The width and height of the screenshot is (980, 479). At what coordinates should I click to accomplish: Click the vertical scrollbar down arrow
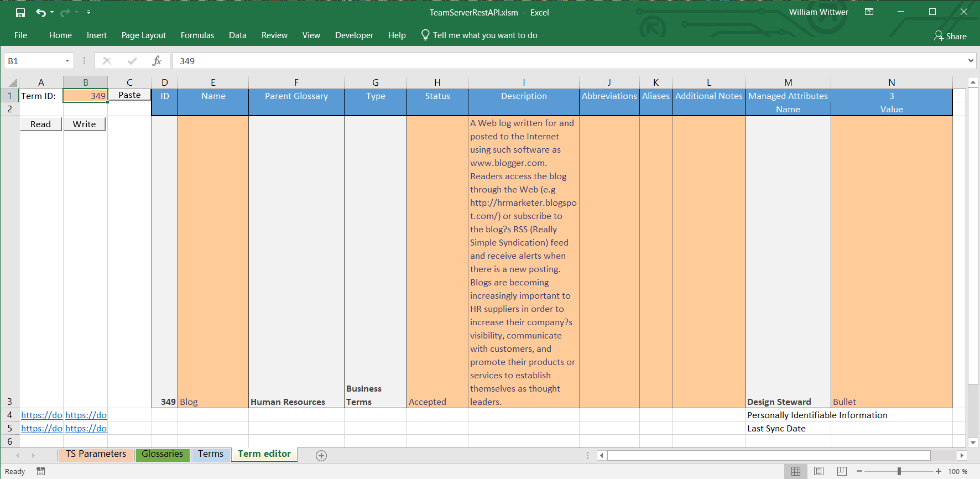[973, 442]
